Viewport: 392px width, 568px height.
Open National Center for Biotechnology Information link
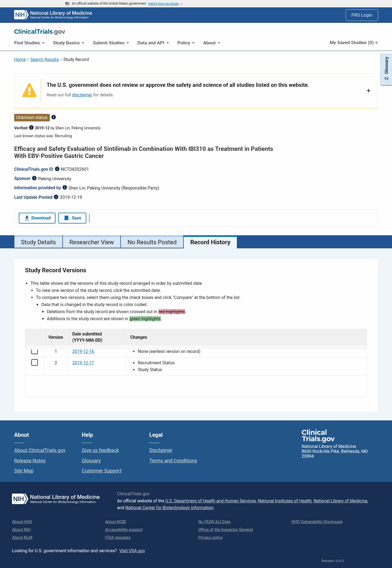click(169, 508)
